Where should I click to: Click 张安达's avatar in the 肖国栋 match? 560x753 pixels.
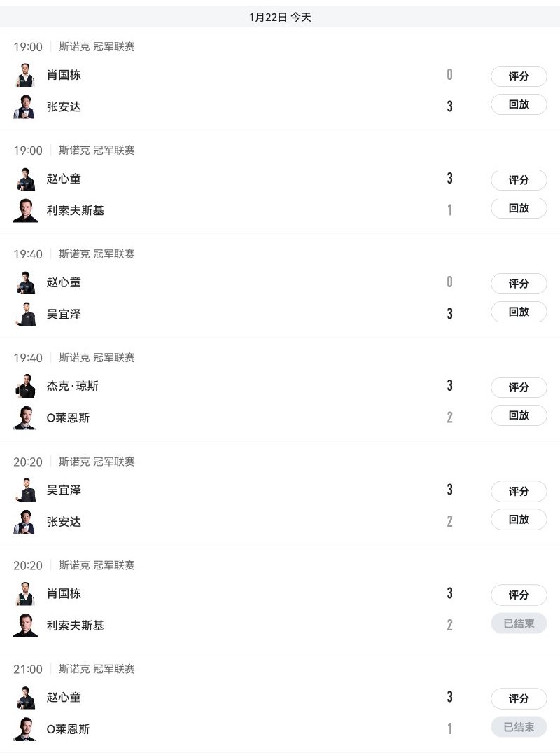click(x=26, y=107)
